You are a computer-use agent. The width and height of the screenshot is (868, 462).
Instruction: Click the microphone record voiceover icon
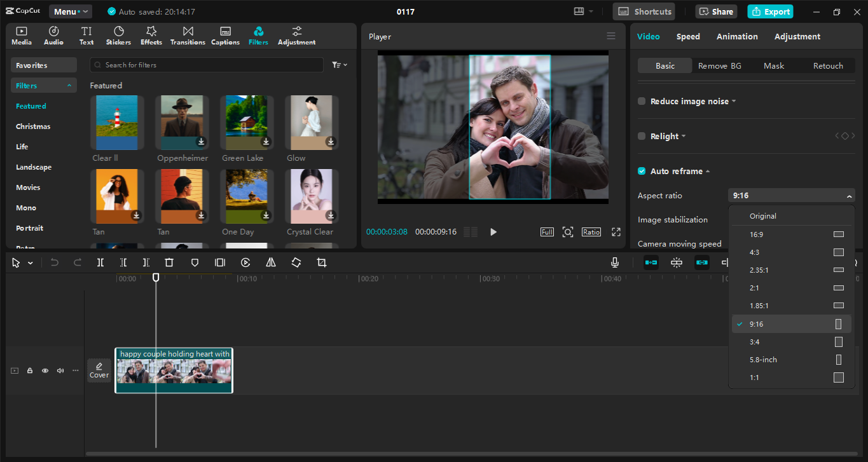point(615,262)
